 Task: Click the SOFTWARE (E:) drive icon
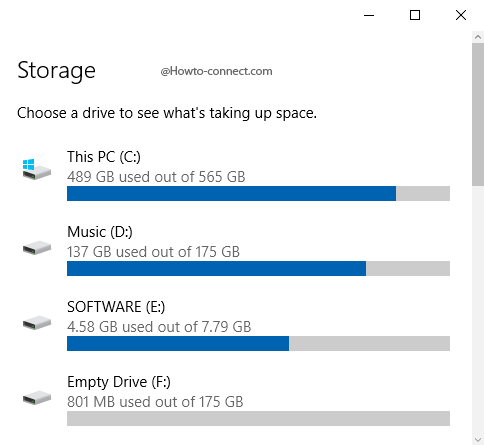click(x=37, y=323)
